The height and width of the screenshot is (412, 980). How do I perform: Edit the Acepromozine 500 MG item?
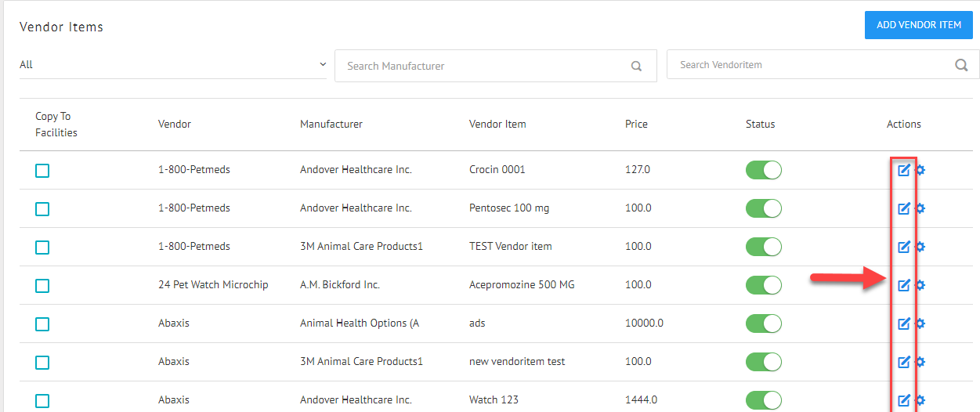click(x=903, y=285)
